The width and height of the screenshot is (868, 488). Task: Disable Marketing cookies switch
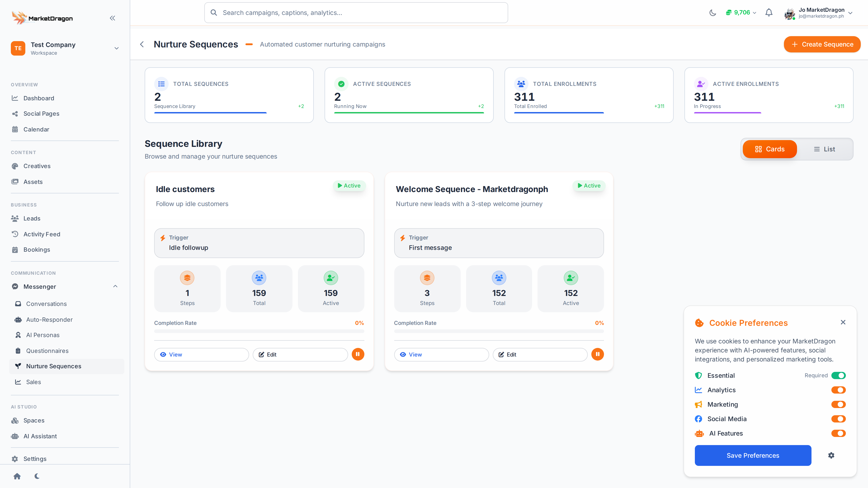839,404
